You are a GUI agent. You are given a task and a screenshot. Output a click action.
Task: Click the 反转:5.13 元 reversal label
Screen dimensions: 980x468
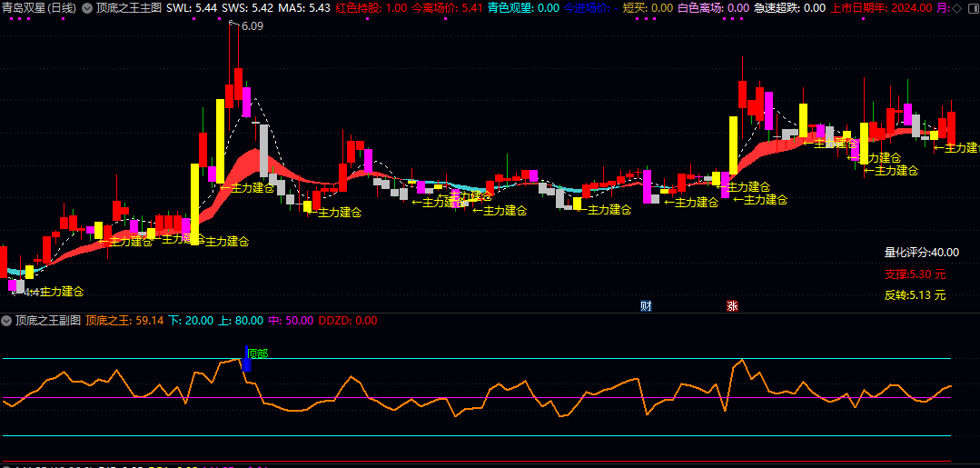[x=915, y=294]
